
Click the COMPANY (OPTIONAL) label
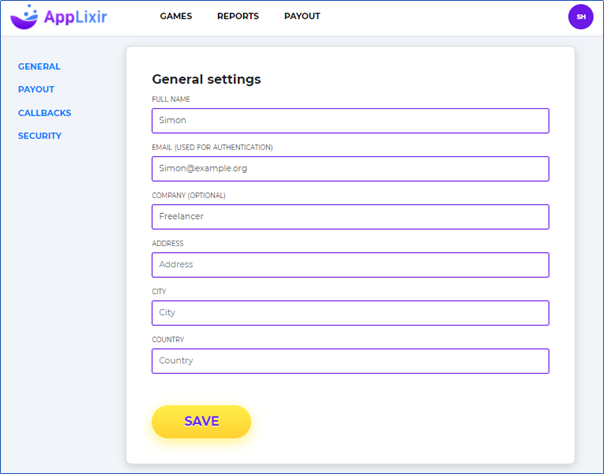click(x=189, y=196)
